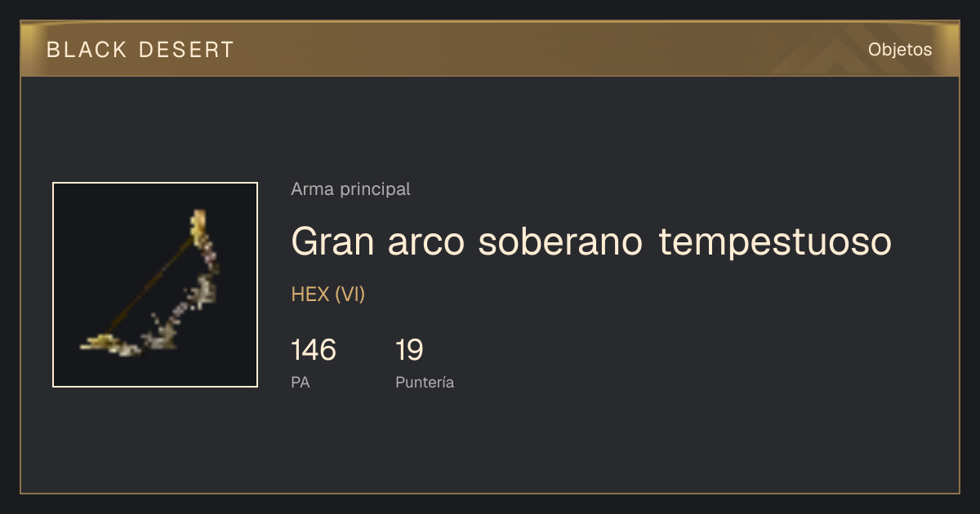Select the Gran arco soberano tempestuoso title
This screenshot has width=980, height=514.
point(591,241)
